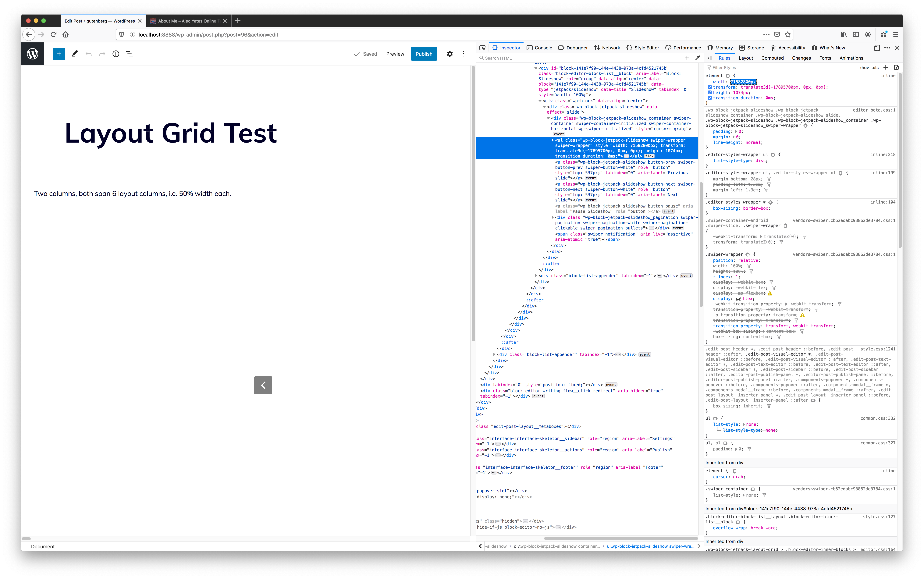Click the Publish button
This screenshot has width=924, height=579.
coord(424,54)
